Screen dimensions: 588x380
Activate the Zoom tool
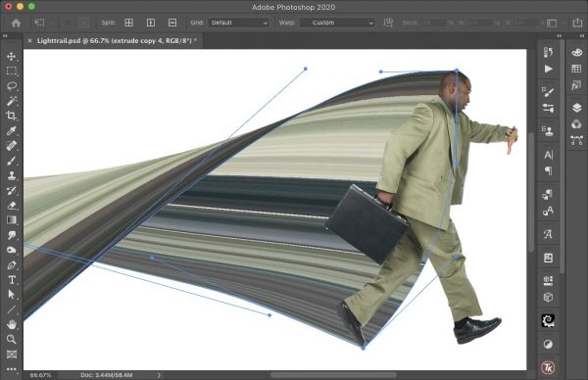tap(11, 339)
